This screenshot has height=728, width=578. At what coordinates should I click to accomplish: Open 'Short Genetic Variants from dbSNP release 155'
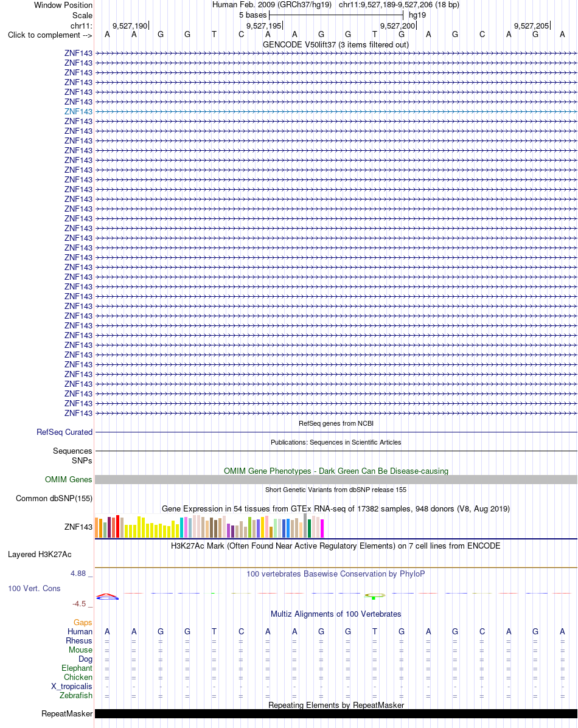click(x=336, y=490)
